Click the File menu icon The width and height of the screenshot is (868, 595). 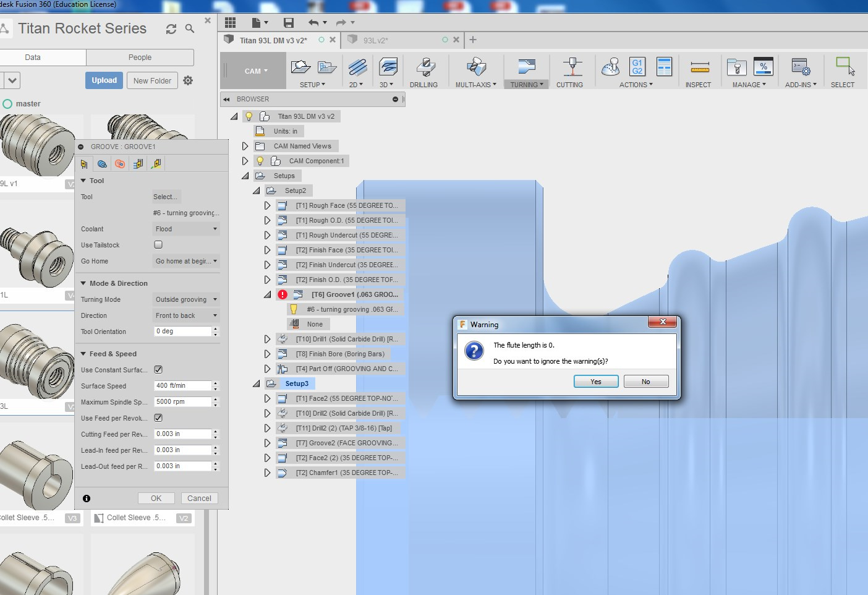click(256, 23)
